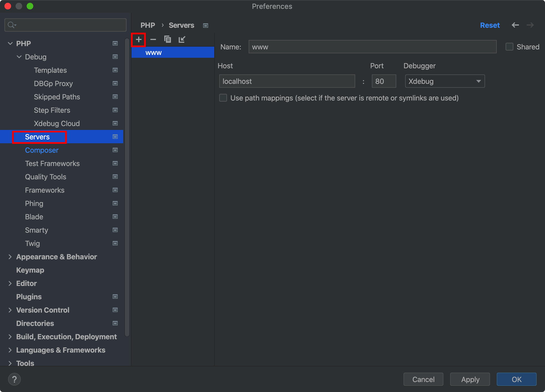Click the add server plus icon
This screenshot has height=392, width=545.
[138, 39]
